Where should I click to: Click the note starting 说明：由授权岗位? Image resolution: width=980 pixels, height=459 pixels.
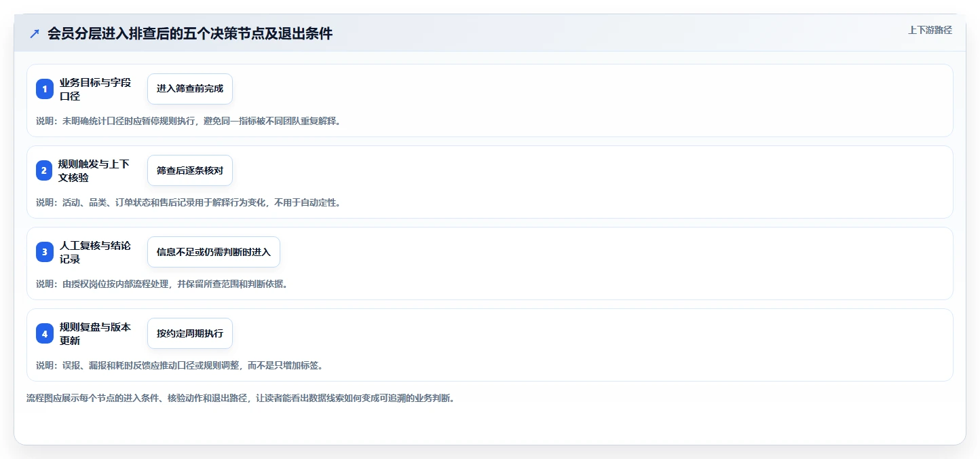(162, 284)
